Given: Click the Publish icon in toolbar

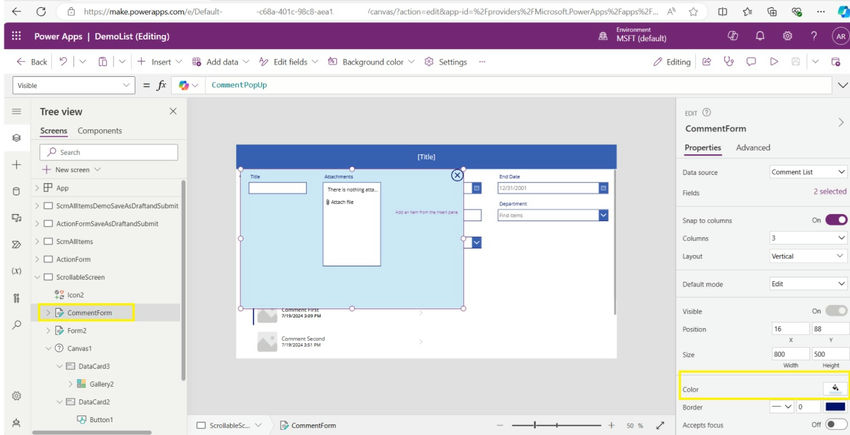Looking at the screenshot, I should click(835, 62).
